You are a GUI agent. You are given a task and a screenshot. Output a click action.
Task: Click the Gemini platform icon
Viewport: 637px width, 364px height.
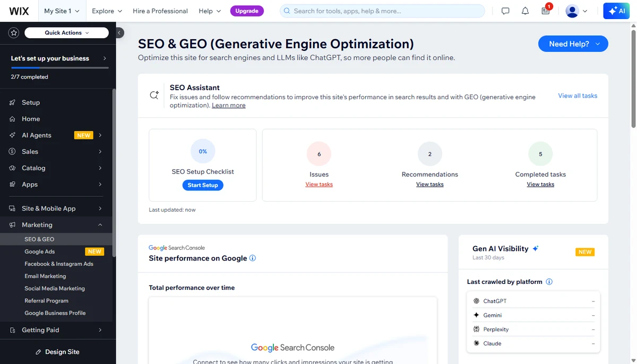(476, 315)
